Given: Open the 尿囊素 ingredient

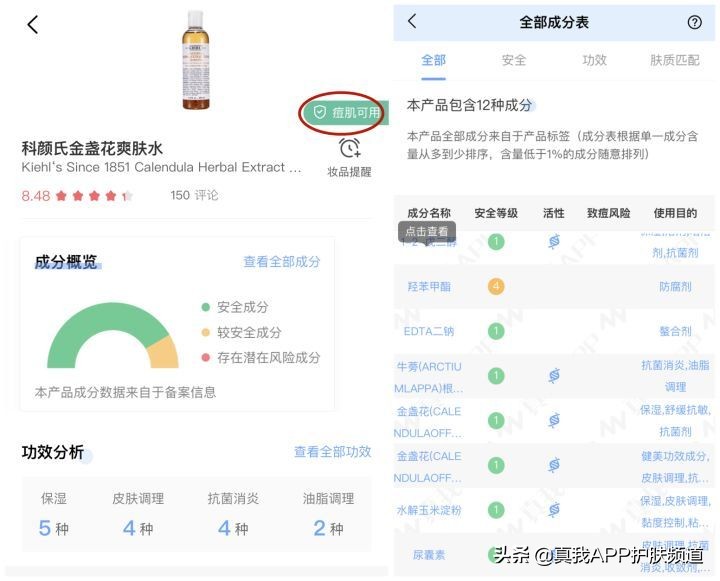Looking at the screenshot, I should coord(429,555).
